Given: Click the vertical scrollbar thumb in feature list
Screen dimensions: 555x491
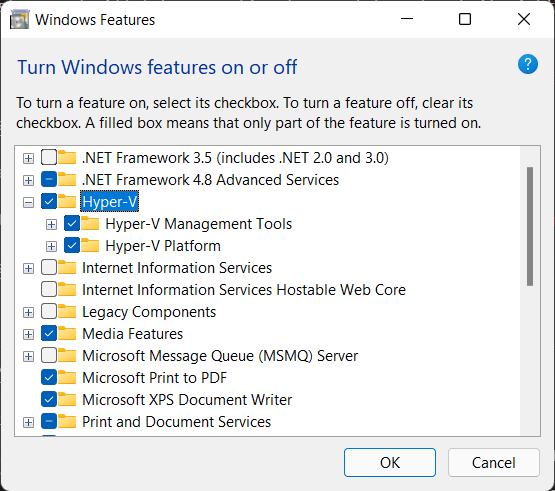Looking at the screenshot, I should click(530, 226).
